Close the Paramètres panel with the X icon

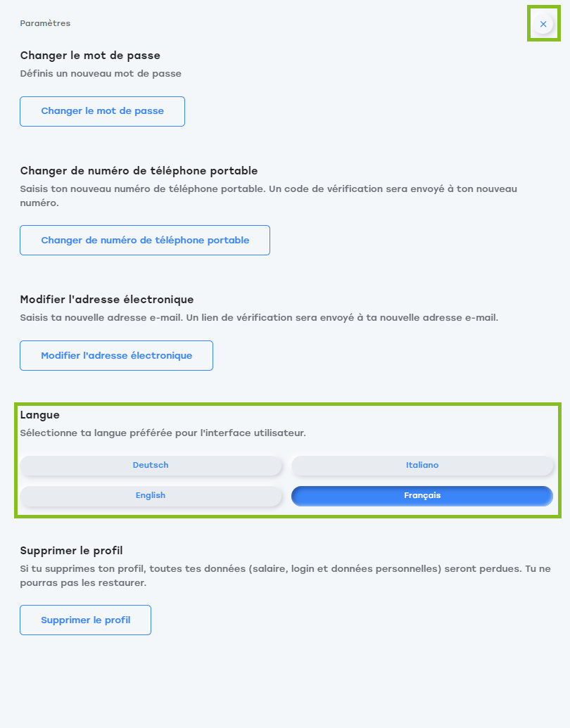click(543, 24)
